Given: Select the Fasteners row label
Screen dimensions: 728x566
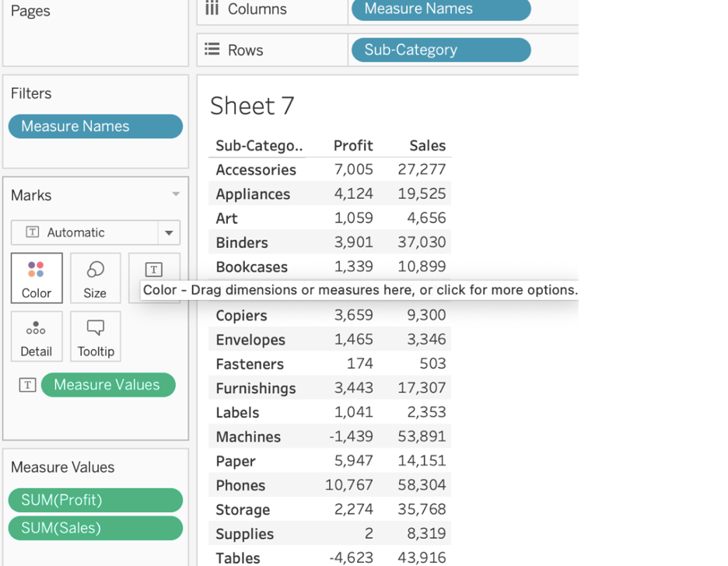Looking at the screenshot, I should (x=250, y=364).
